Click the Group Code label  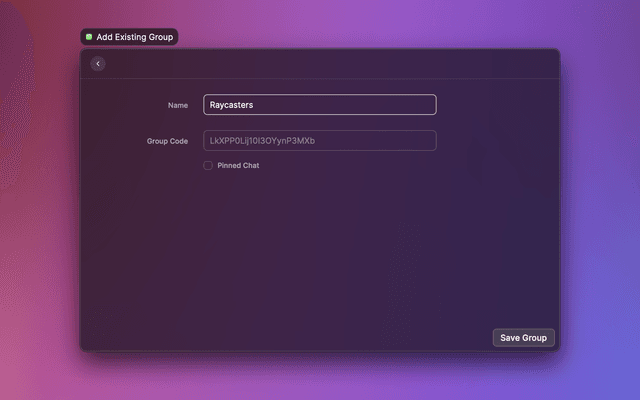(x=167, y=141)
